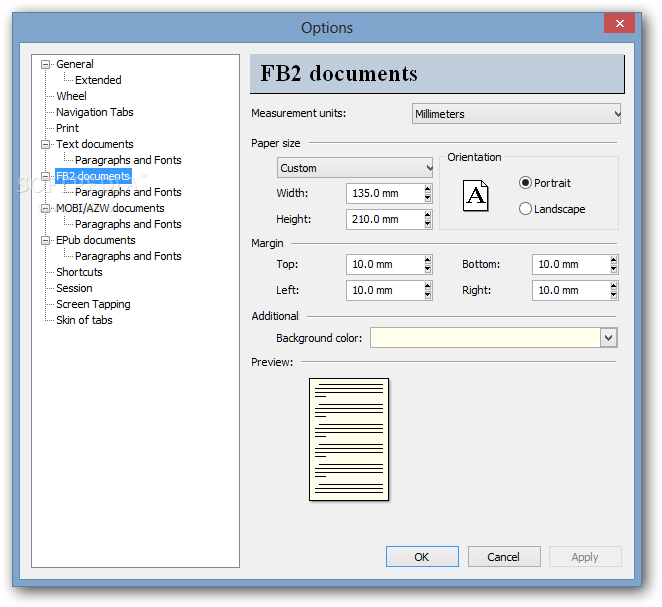The height and width of the screenshot is (607, 662).
Task: Increase Bottom margin with the up arrow
Action: coord(613,260)
